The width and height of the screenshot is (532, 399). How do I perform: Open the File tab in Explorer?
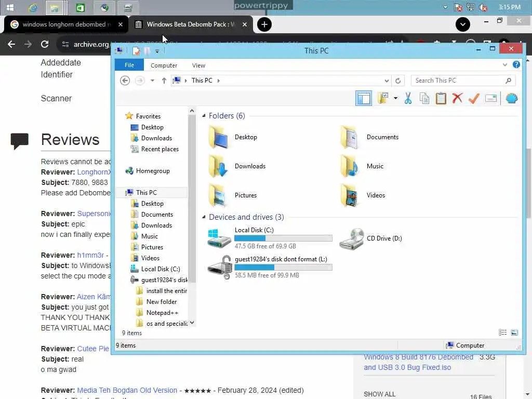click(129, 65)
